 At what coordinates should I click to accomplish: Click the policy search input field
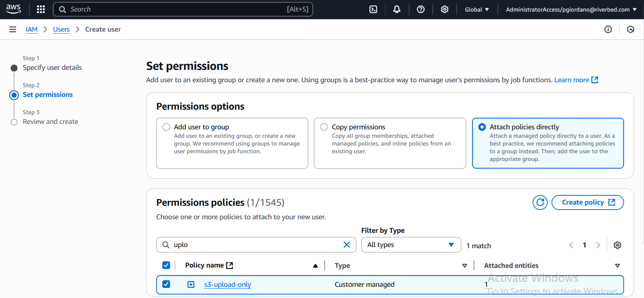[x=255, y=245]
